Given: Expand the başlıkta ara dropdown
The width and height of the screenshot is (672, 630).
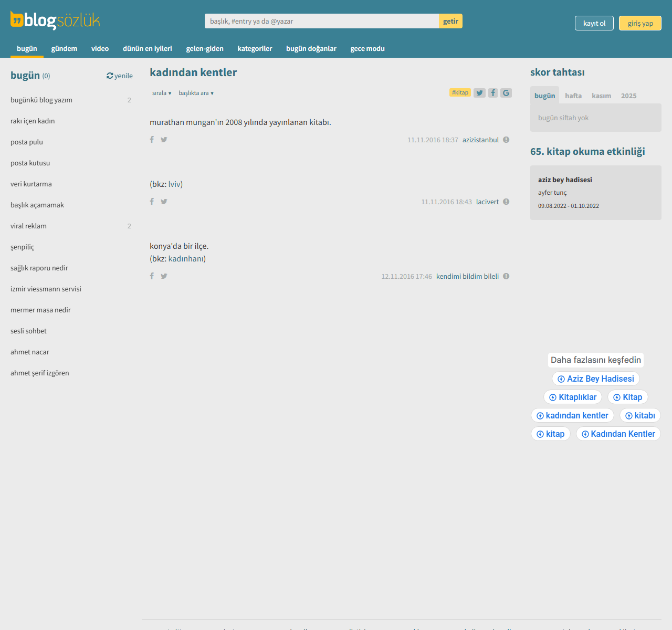Looking at the screenshot, I should (x=196, y=93).
